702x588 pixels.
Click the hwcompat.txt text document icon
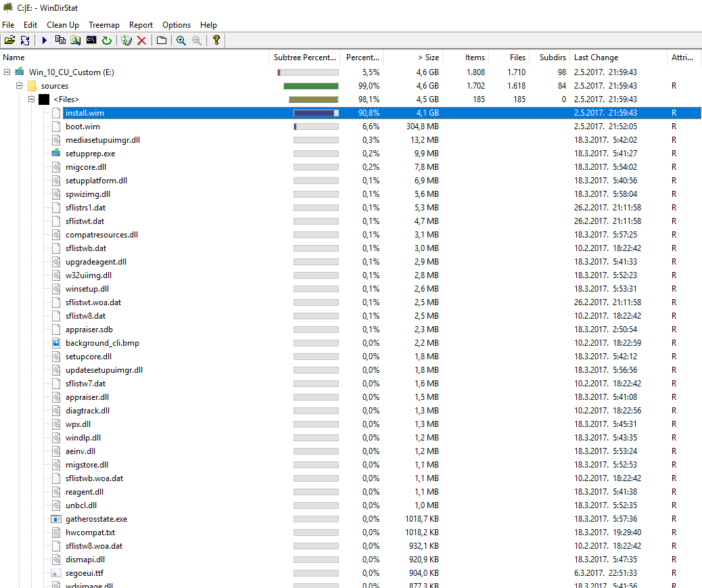point(56,533)
